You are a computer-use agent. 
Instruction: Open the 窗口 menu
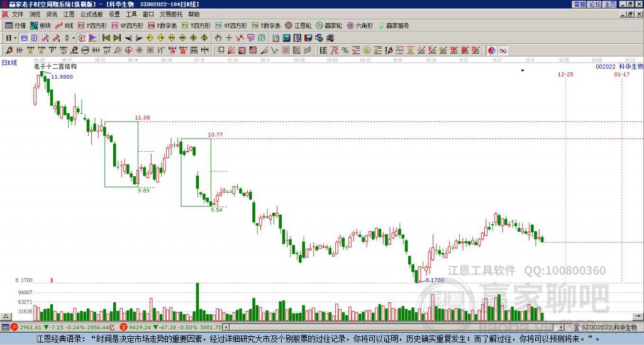coord(148,14)
